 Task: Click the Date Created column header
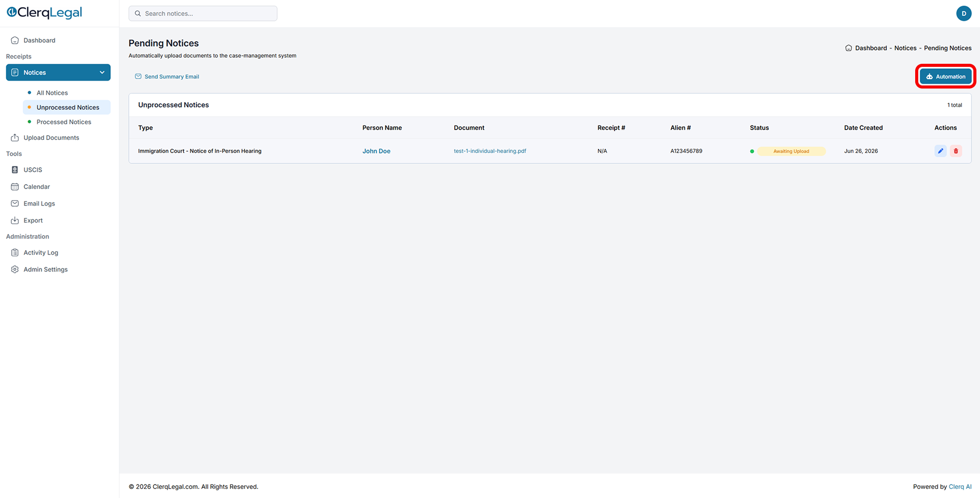pos(863,128)
